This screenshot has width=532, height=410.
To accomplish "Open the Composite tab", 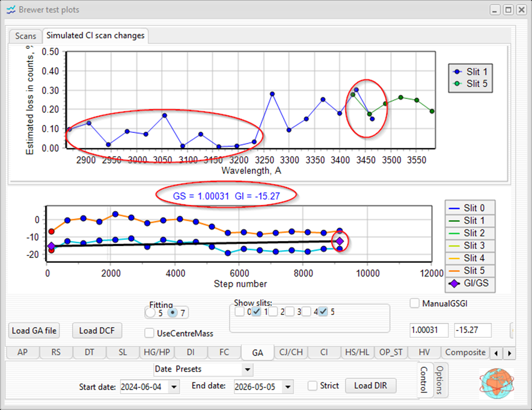I will (465, 352).
